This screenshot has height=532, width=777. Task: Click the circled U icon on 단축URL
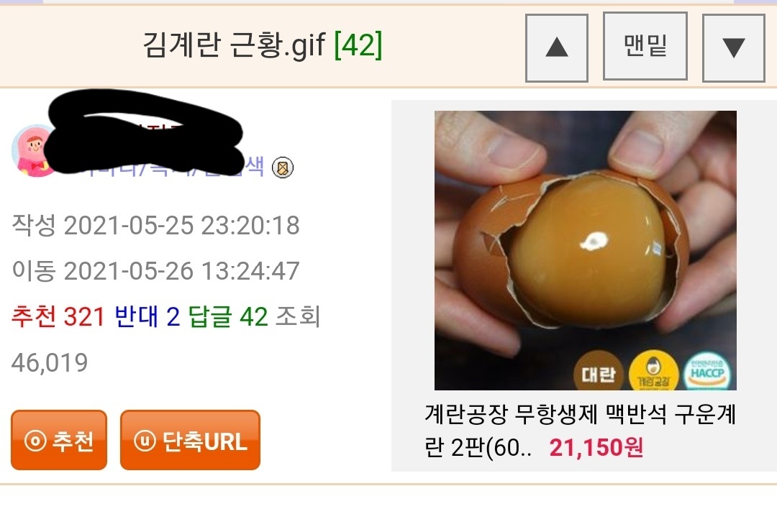click(x=145, y=441)
